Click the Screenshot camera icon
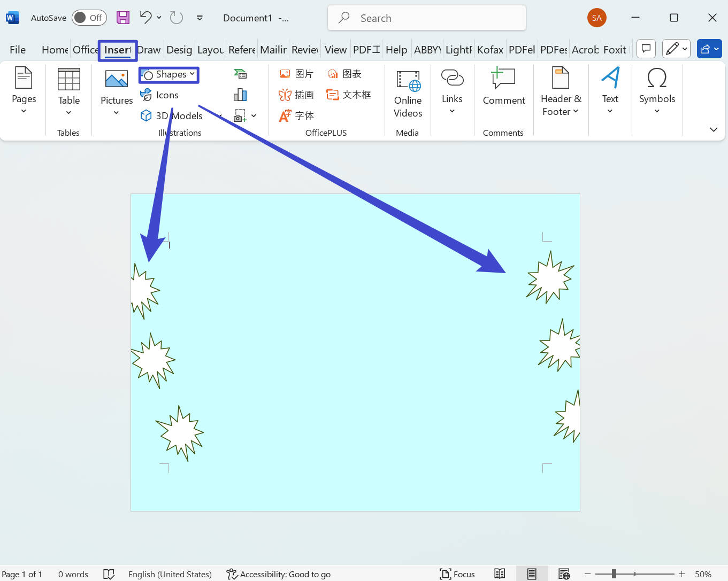The image size is (728, 581). (x=240, y=115)
